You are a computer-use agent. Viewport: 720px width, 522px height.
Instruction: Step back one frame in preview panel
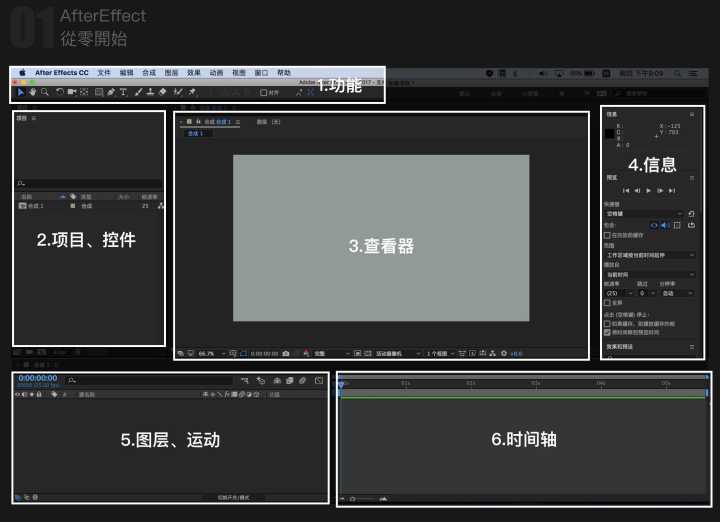pos(637,191)
